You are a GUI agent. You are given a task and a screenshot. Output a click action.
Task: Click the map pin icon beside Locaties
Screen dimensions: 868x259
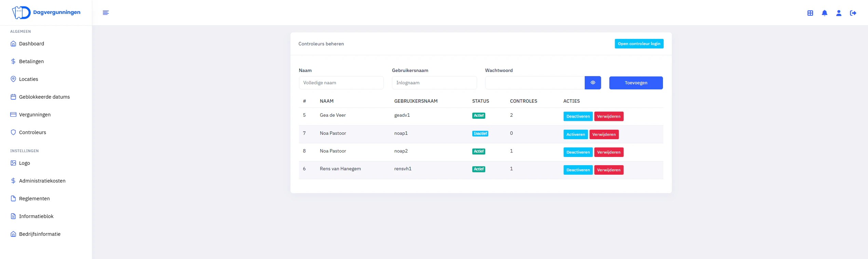13,79
